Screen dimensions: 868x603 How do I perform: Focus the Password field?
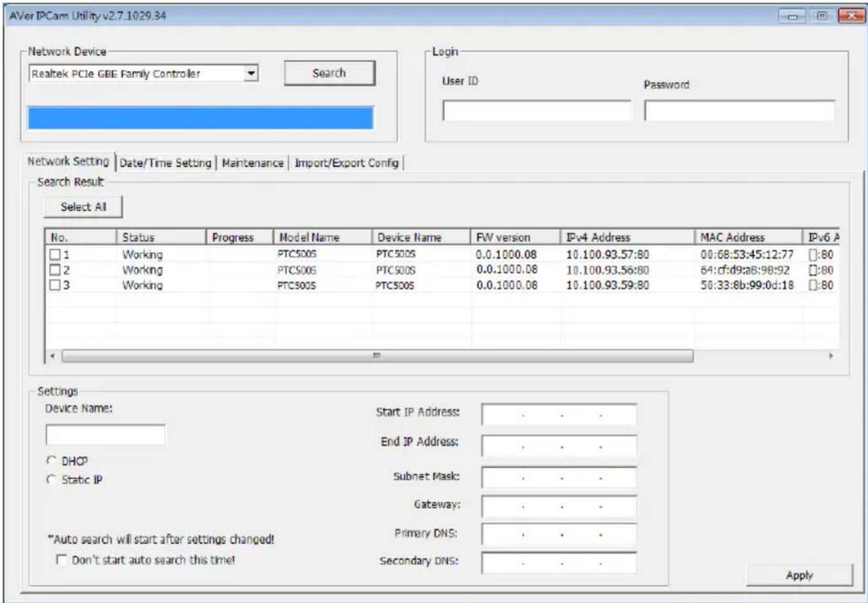click(x=739, y=111)
